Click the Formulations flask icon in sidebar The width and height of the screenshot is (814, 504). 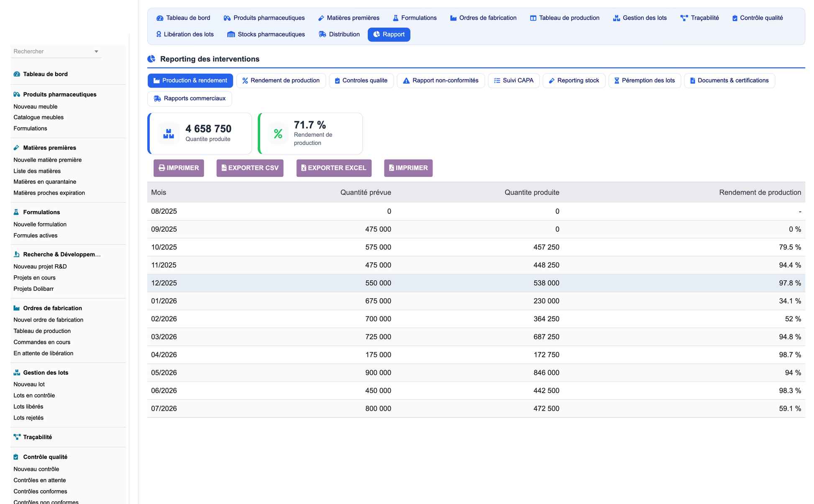coord(16,212)
